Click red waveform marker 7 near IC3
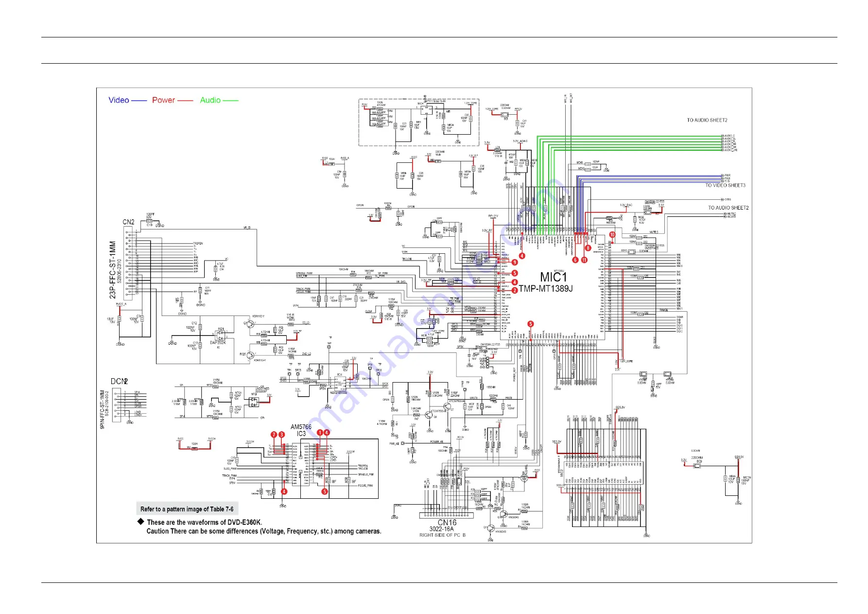Screen dimensions: 868x614 pos(274,435)
